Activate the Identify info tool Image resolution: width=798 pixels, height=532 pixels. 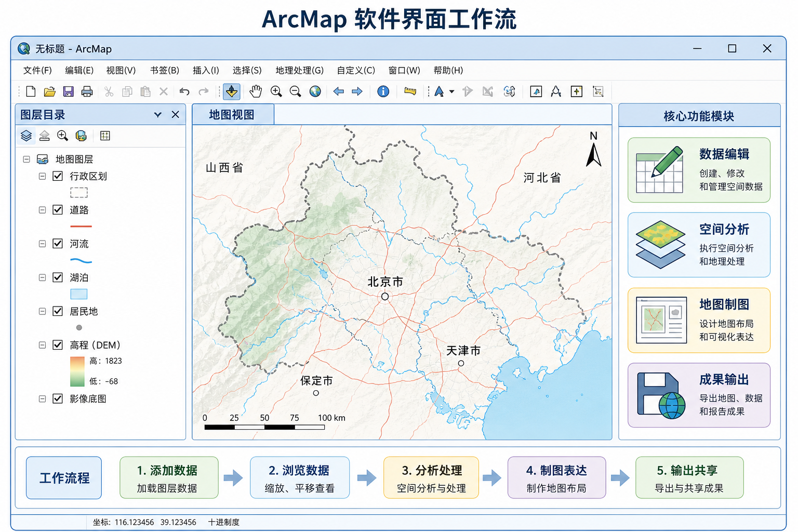383,91
